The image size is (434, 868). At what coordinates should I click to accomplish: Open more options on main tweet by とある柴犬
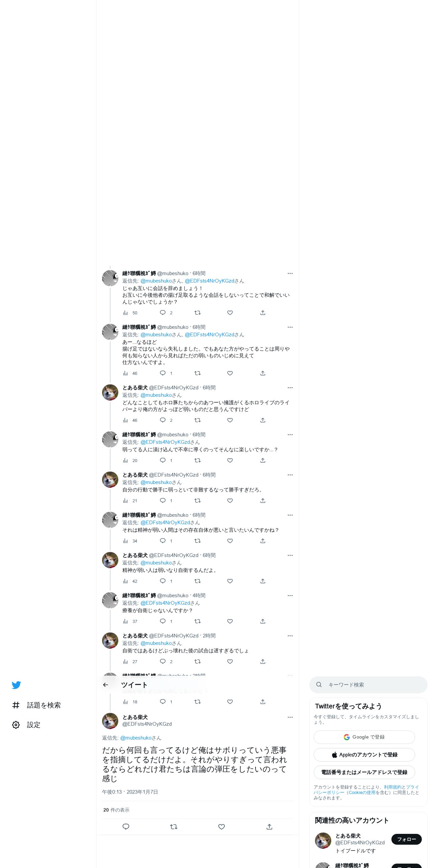tap(290, 717)
